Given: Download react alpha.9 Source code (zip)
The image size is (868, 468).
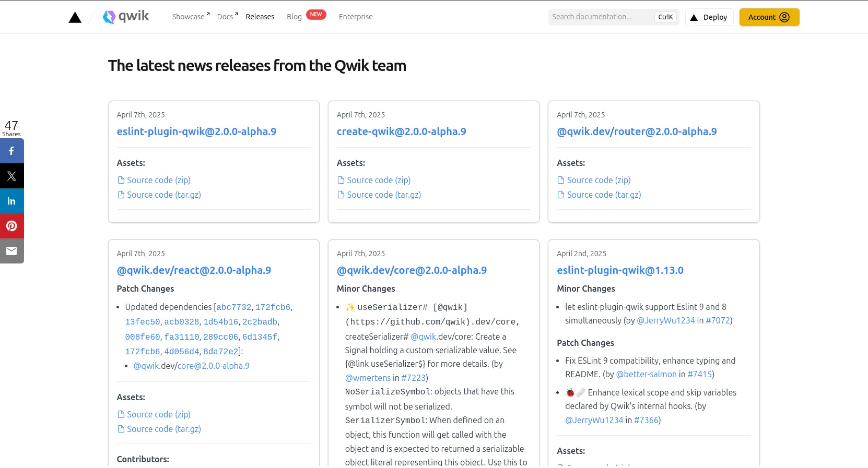Looking at the screenshot, I should click(x=159, y=414).
